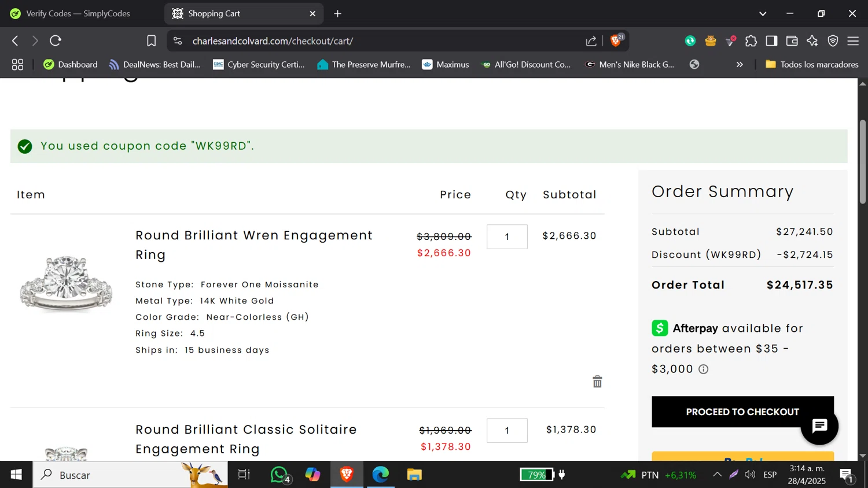The width and height of the screenshot is (868, 488).
Task: Open the globe bookmark icon
Action: click(x=694, y=65)
